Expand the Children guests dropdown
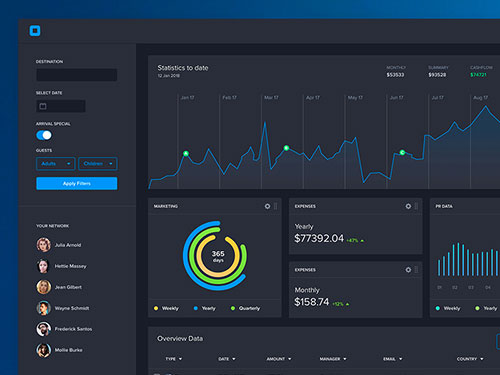The height and width of the screenshot is (375, 500). pos(98,164)
